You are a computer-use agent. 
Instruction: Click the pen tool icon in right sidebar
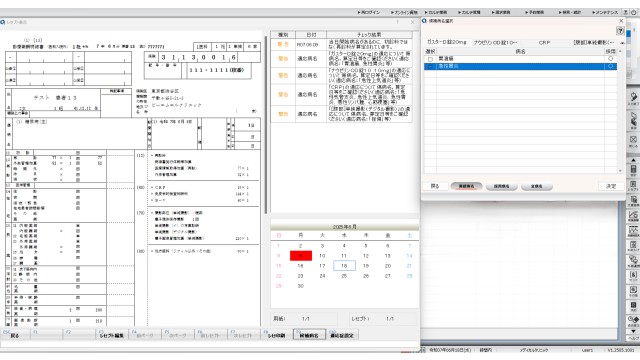(633, 98)
